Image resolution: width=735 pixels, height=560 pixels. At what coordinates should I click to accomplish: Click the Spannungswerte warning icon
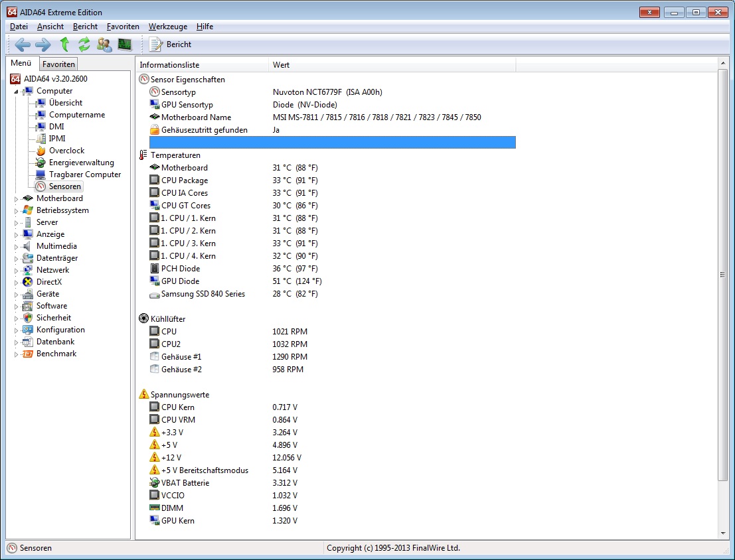tap(144, 394)
